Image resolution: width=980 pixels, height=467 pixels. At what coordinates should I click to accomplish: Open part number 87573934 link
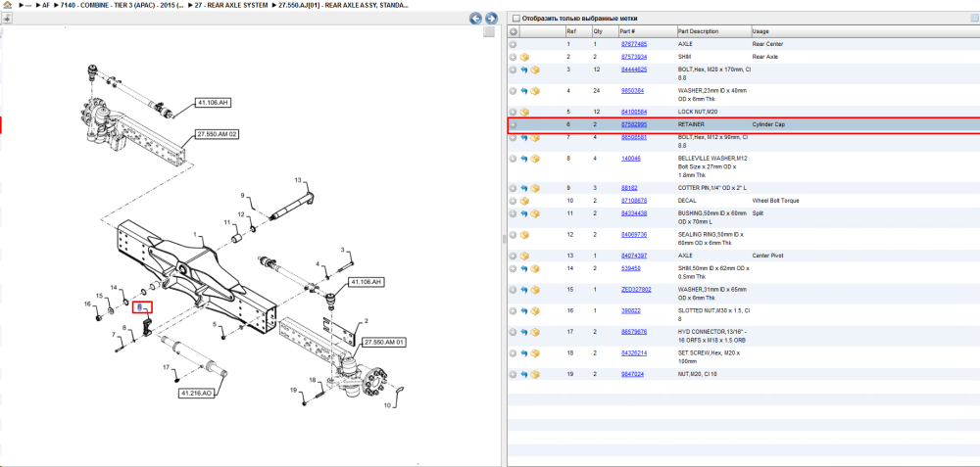click(x=634, y=57)
